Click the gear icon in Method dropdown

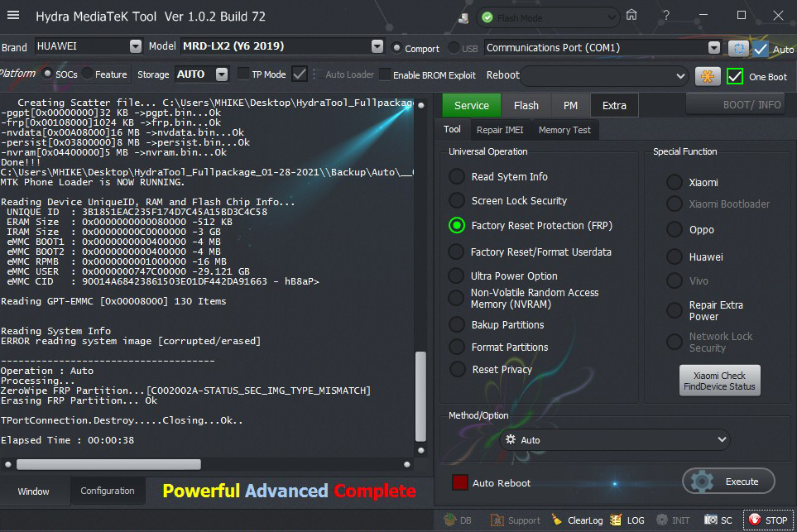[x=511, y=439]
